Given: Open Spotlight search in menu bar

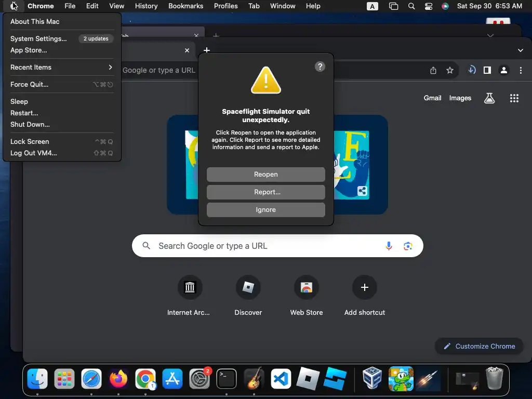Looking at the screenshot, I should (411, 6).
